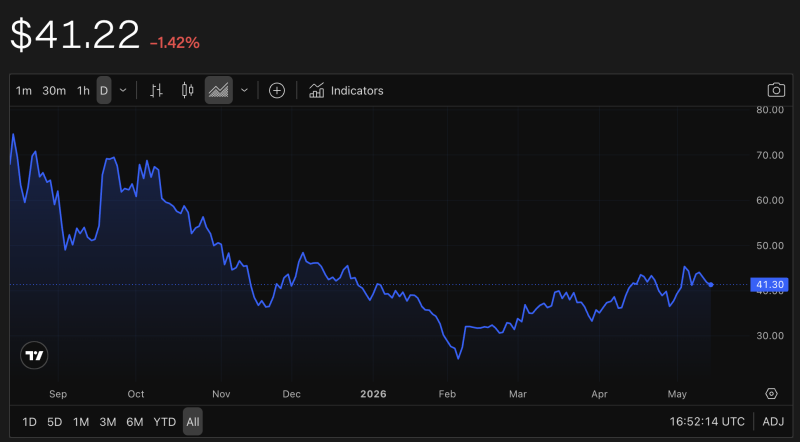Click the $41.22 price heading
The width and height of the screenshot is (800, 442).
[75, 34]
